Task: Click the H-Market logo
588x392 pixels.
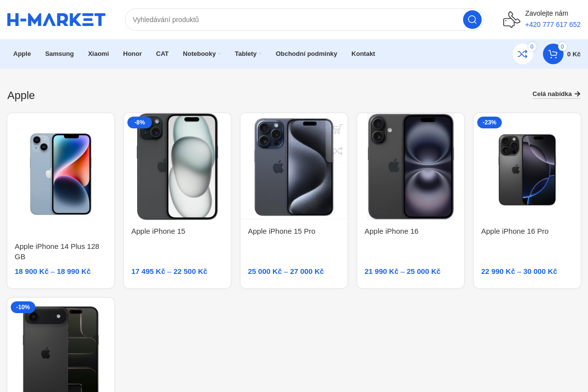Action: [x=56, y=20]
